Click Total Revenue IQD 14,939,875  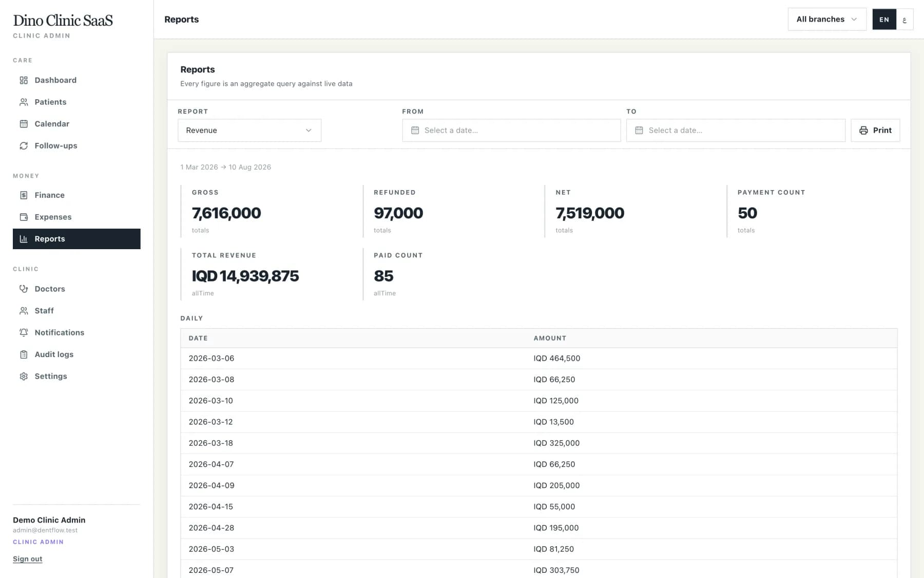point(245,276)
